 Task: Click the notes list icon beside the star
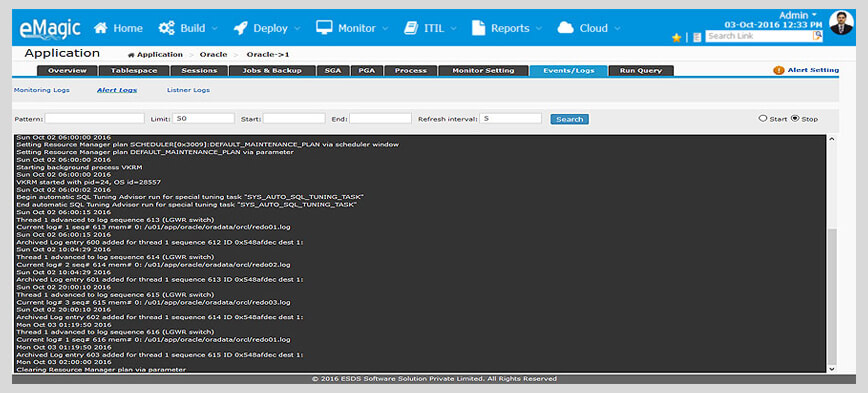click(x=697, y=38)
